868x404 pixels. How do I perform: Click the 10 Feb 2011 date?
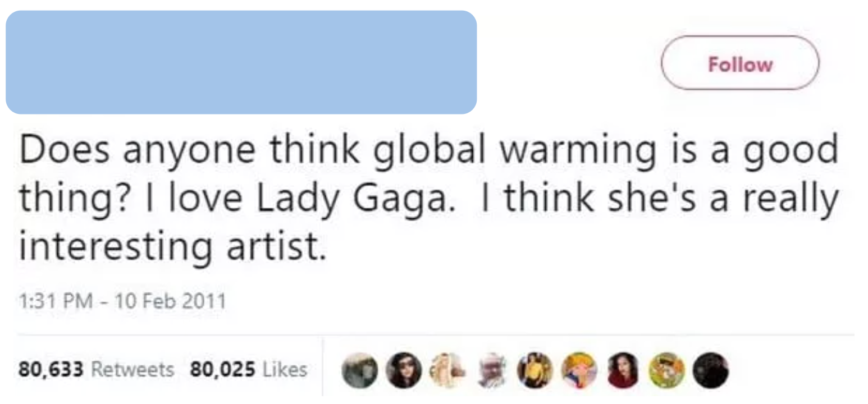(x=170, y=301)
